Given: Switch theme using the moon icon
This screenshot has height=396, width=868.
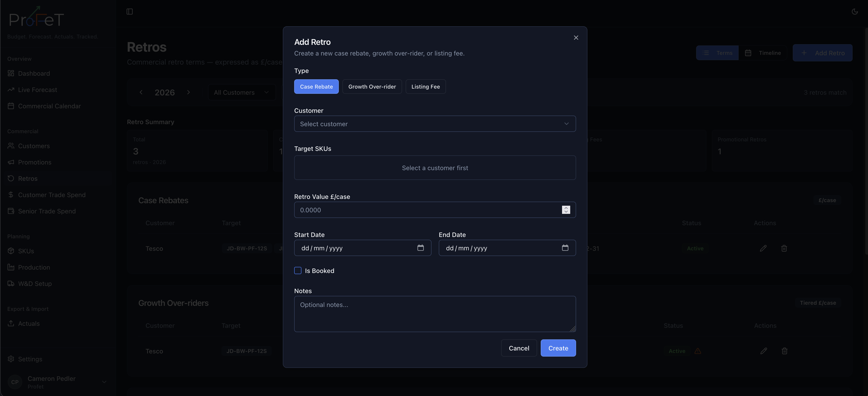Looking at the screenshot, I should (855, 12).
